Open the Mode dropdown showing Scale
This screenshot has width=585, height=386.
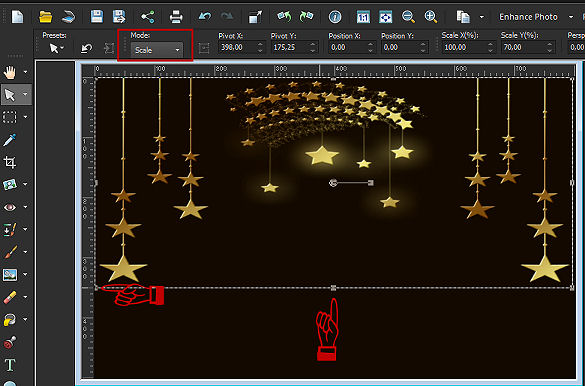coord(157,50)
